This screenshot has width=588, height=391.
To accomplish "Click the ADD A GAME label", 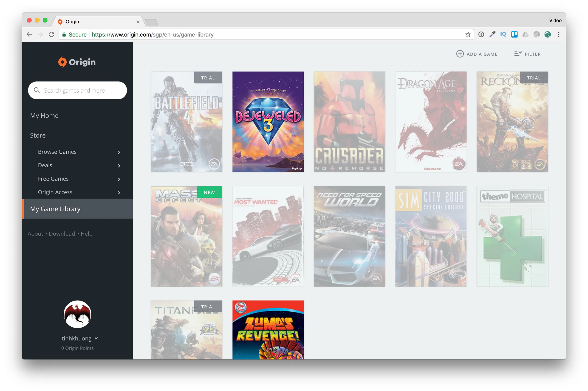I will [482, 54].
